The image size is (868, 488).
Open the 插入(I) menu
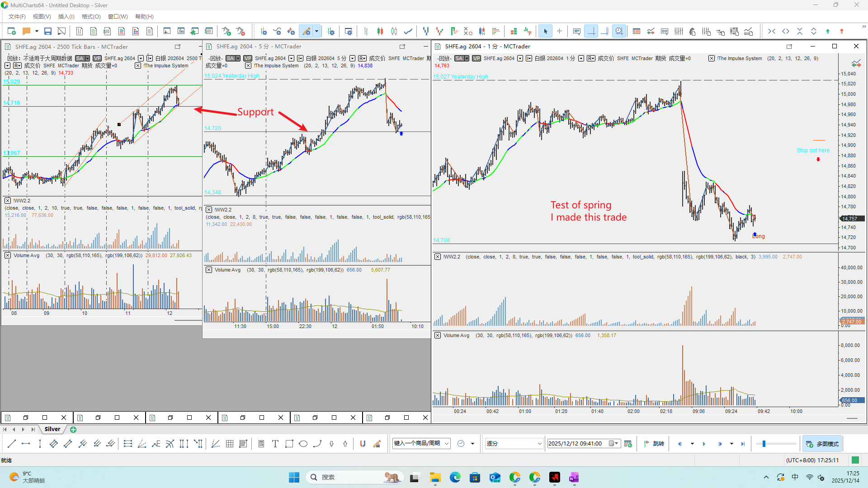point(66,17)
